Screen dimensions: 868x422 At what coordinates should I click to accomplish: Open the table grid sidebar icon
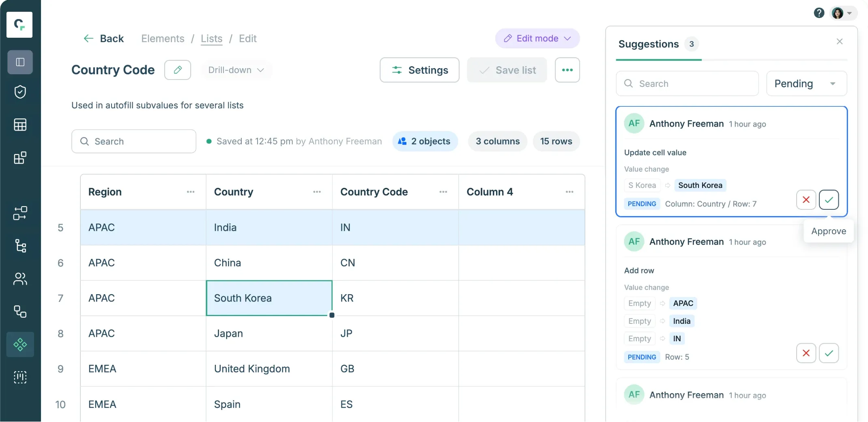click(20, 125)
